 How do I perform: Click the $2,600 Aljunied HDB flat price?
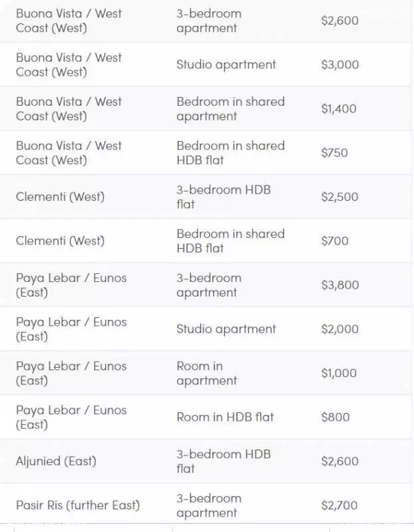(x=339, y=462)
